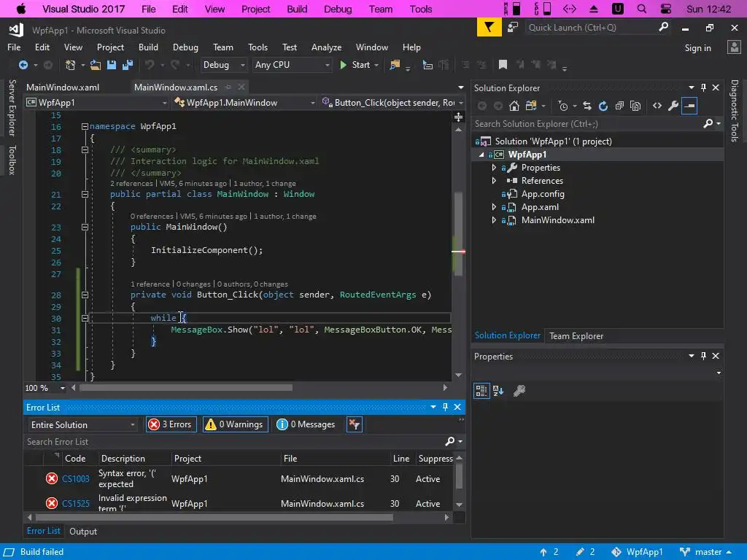Pin the Solution Explorer panel

click(x=703, y=87)
